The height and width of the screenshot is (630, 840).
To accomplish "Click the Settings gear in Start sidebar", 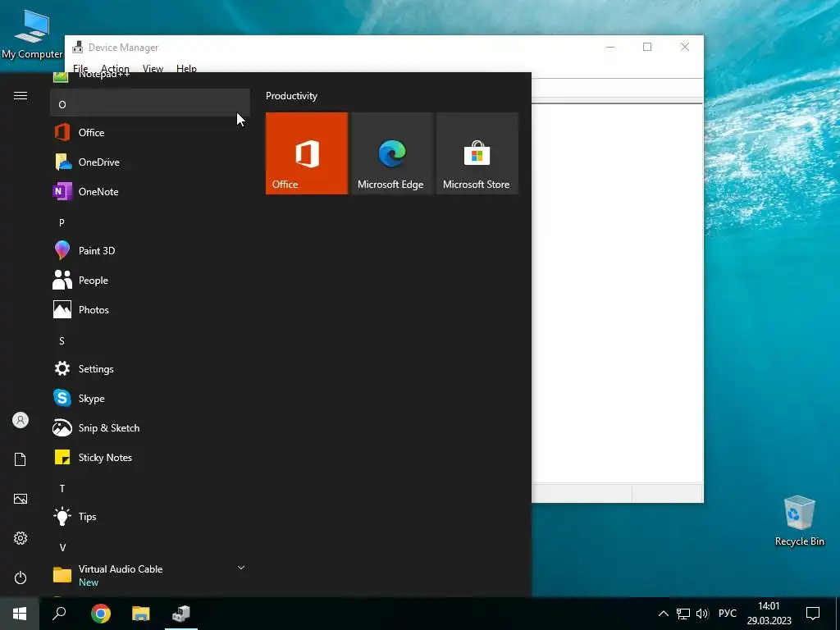I will (x=21, y=538).
